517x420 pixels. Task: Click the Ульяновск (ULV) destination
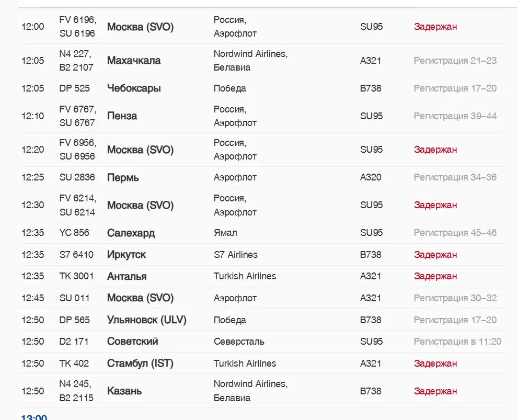coord(146,320)
